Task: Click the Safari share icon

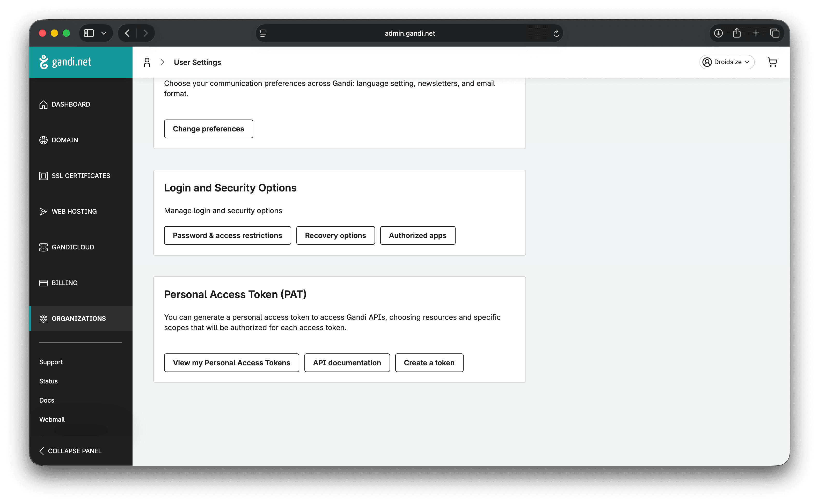Action: click(x=737, y=33)
